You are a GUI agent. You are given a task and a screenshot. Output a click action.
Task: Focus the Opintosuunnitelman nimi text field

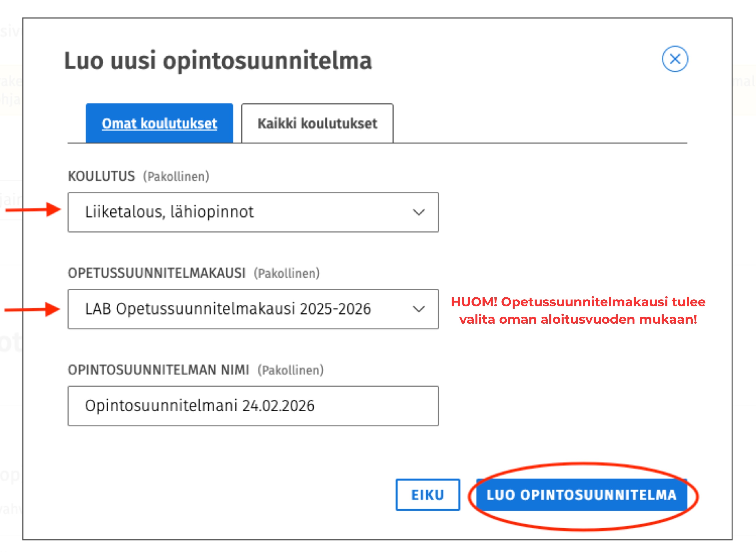253,406
